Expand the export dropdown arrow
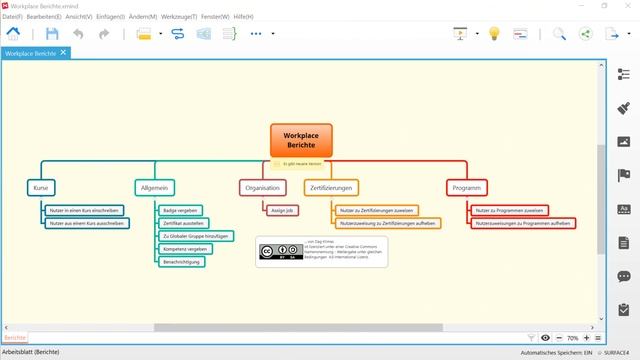This screenshot has width=640, height=360. 629,34
